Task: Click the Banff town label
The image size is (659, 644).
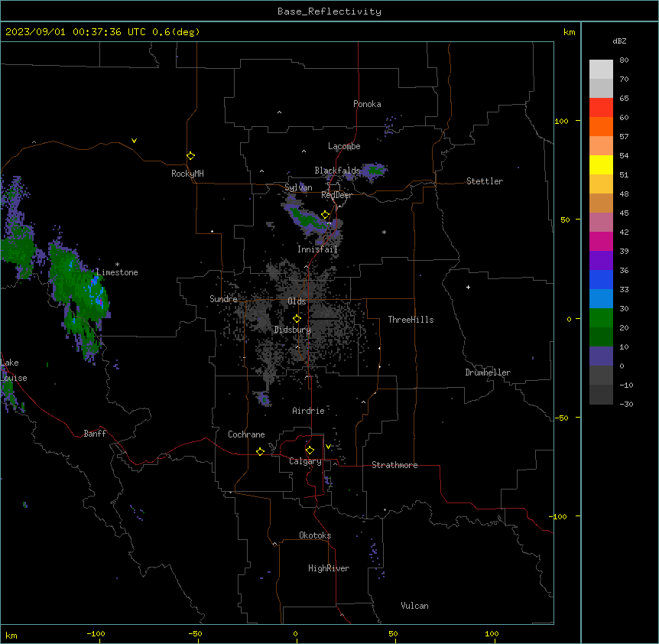Action: [95, 434]
